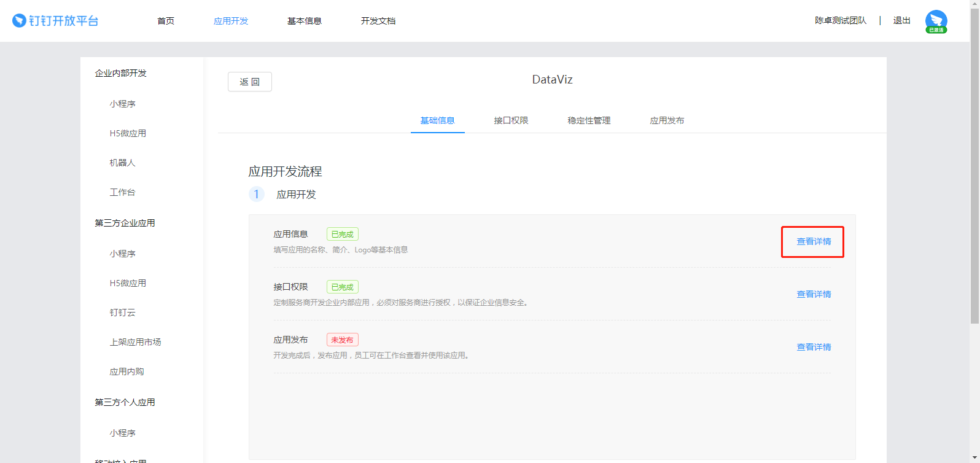Select 钉钉云 in the sidebar
This screenshot has height=463, width=980.
[122, 313]
